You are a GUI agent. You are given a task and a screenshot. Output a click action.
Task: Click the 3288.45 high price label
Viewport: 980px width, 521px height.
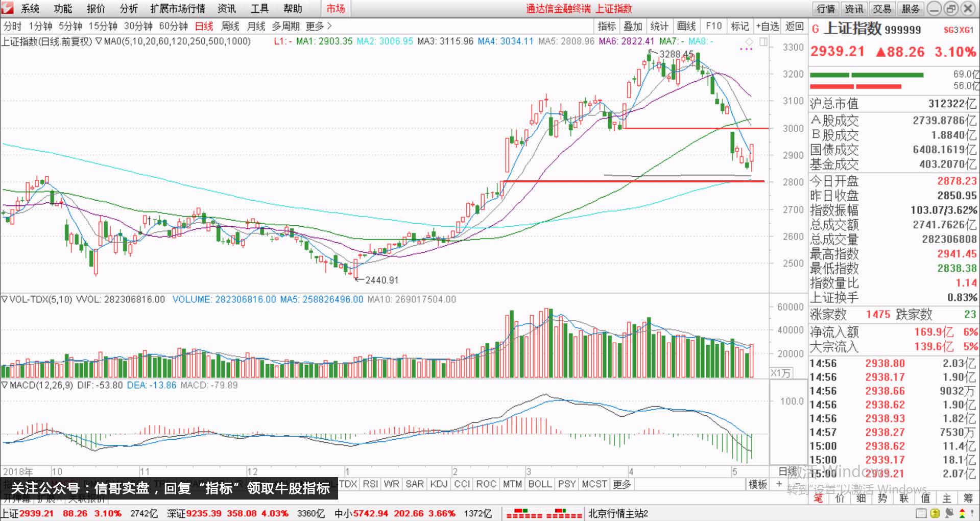click(676, 54)
